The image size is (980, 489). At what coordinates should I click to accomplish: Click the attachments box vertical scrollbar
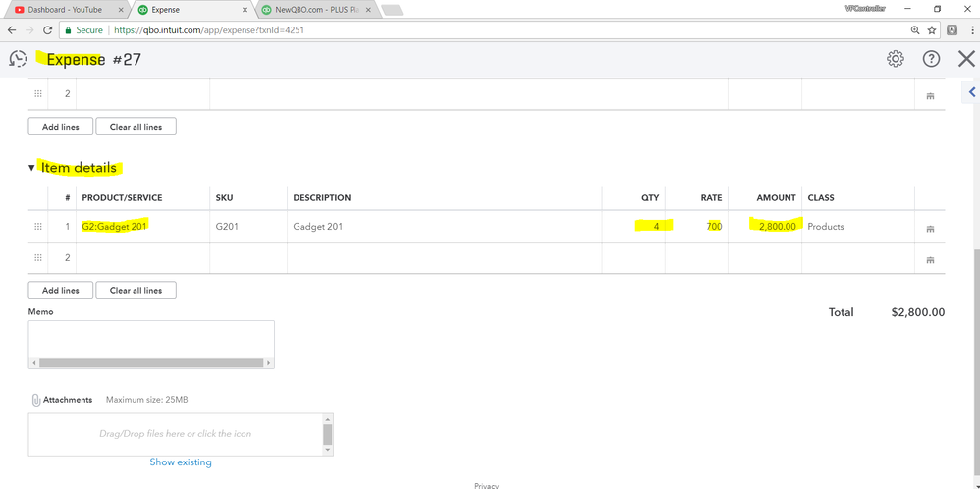coord(328,435)
